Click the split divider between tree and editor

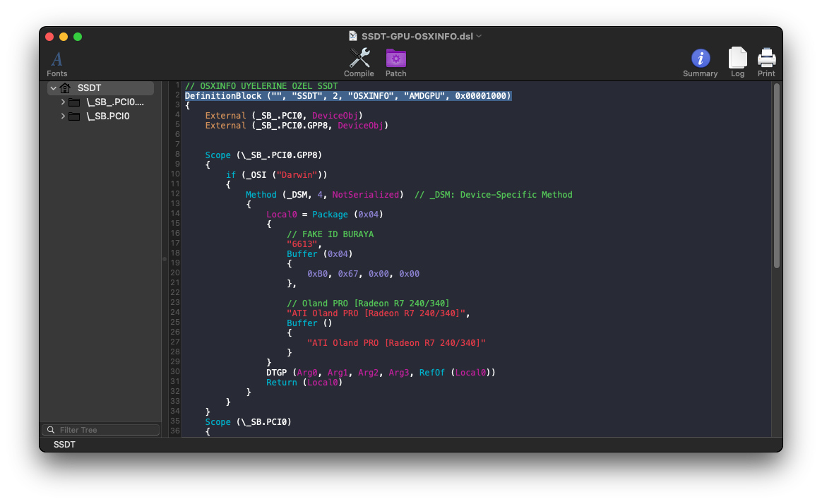point(165,259)
